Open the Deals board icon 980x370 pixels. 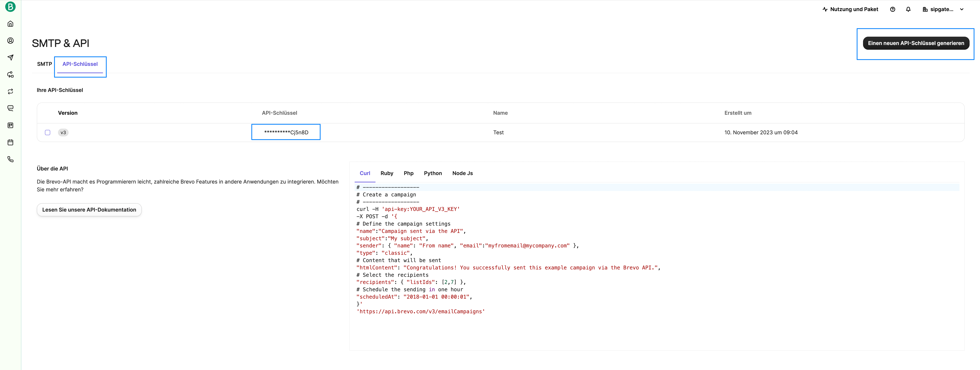(10, 125)
